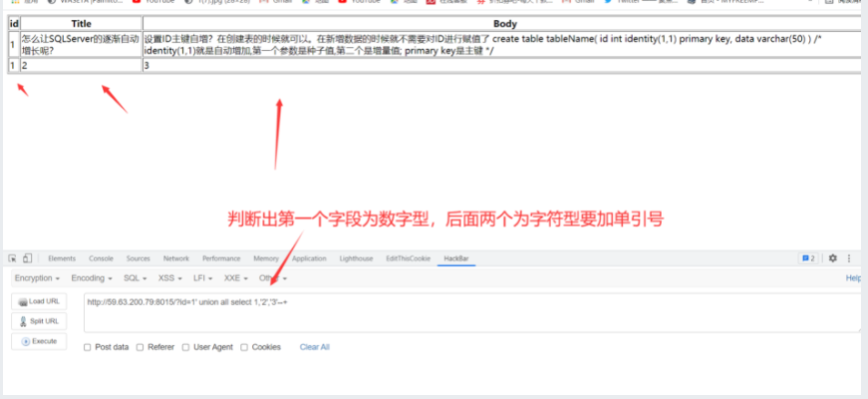Image resolution: width=868 pixels, height=399 pixels.
Task: Open the DevTools three-dot more options menu
Action: [x=849, y=258]
